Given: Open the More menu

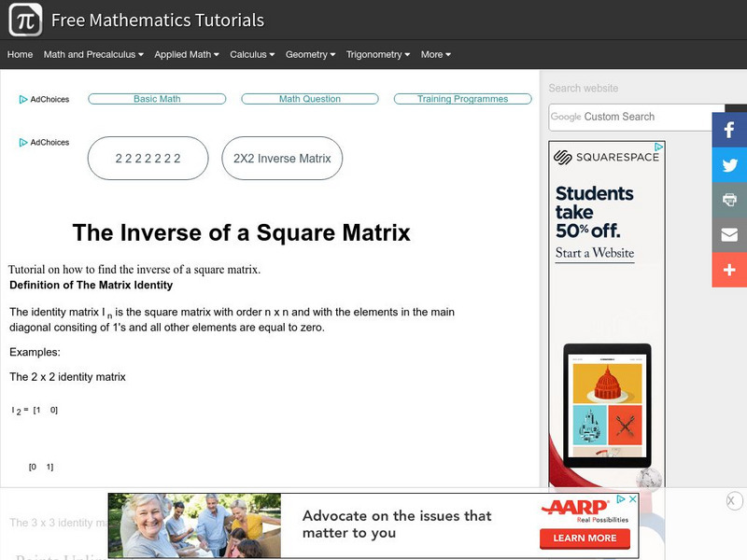Looking at the screenshot, I should point(435,54).
